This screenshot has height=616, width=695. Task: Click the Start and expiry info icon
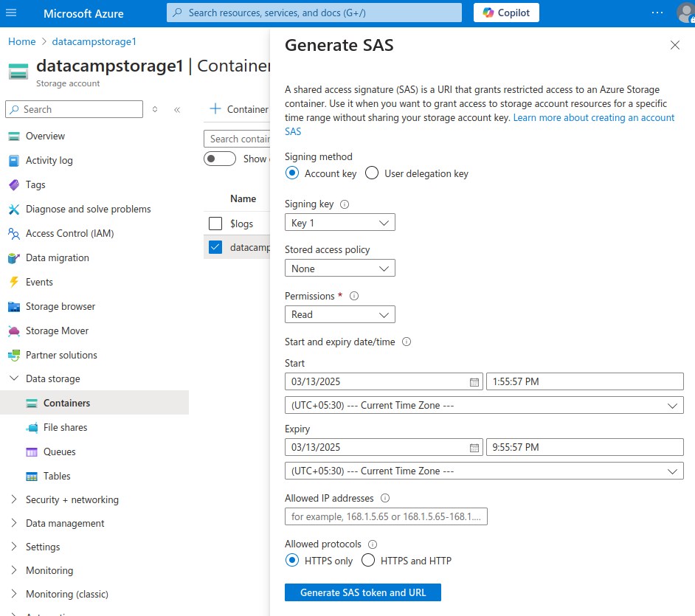pos(406,342)
